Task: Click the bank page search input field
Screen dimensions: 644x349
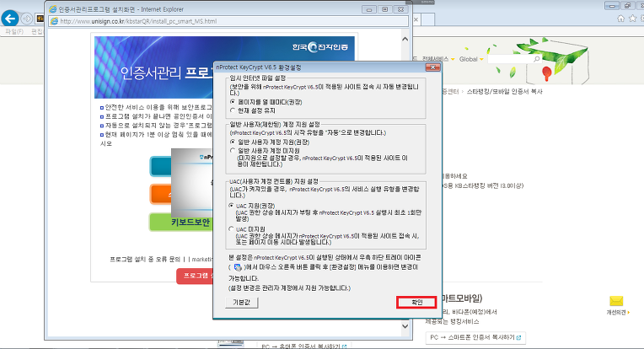Action: point(511,59)
